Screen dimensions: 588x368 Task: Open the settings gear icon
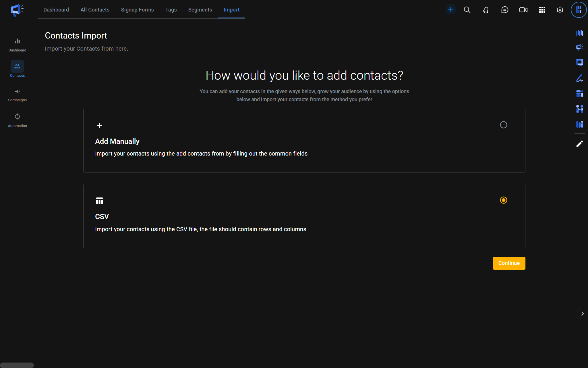point(560,10)
